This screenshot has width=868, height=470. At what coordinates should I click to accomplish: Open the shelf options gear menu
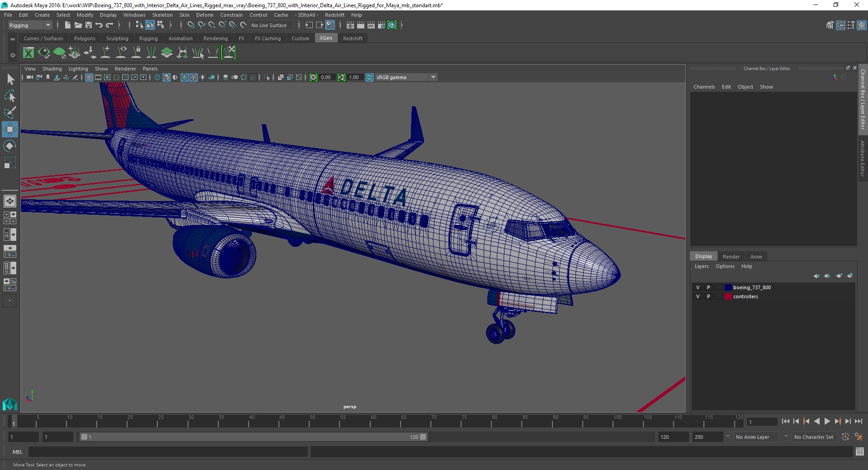tap(13, 55)
